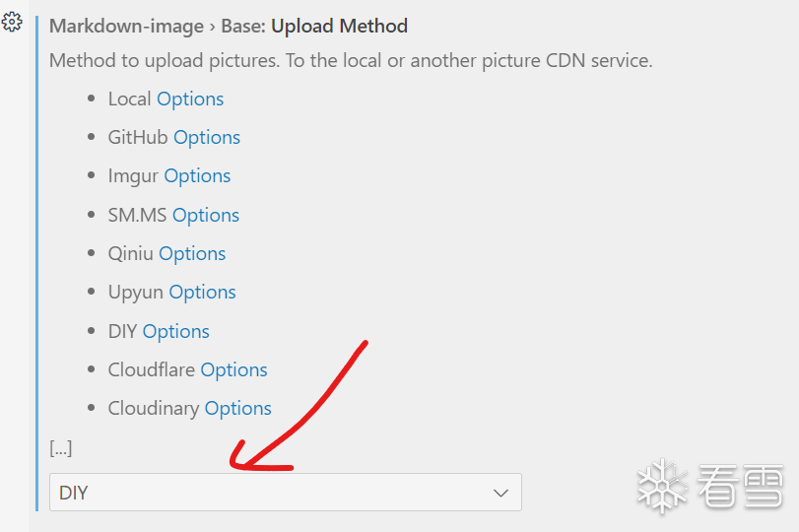
Task: Open the DIY Options link
Action: pos(176,331)
